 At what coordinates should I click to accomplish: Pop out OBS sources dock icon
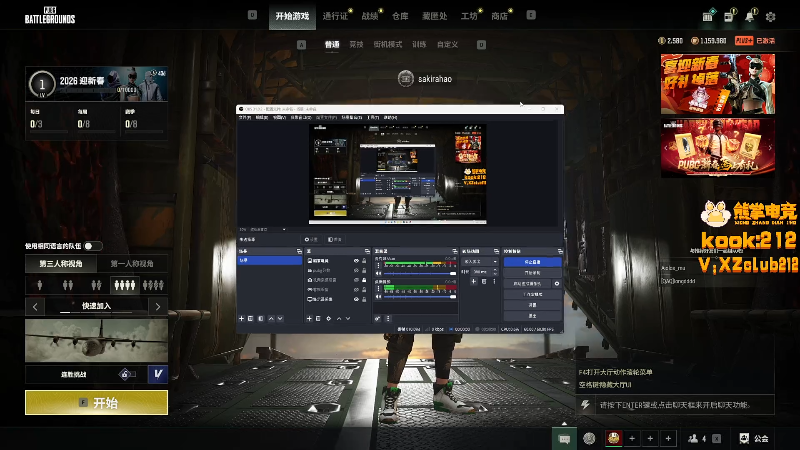point(367,252)
